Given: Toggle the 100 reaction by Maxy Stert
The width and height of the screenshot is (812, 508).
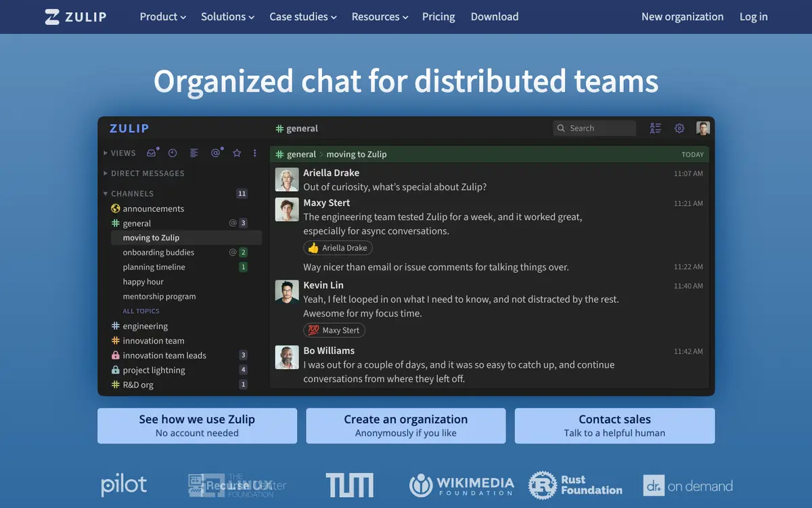Looking at the screenshot, I should 334,331.
